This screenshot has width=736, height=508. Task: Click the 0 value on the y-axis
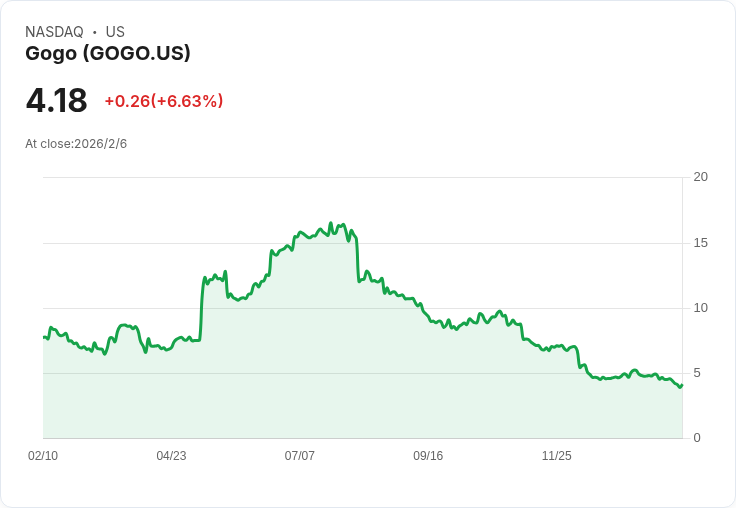[697, 438]
